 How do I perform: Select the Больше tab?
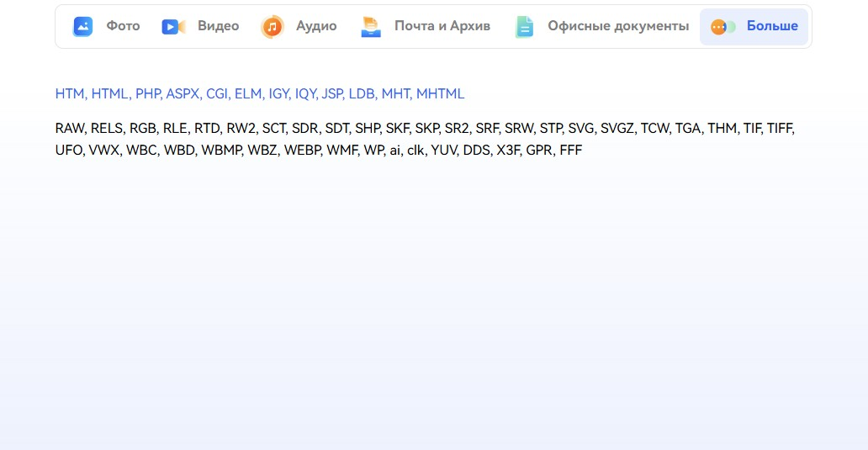[754, 27]
